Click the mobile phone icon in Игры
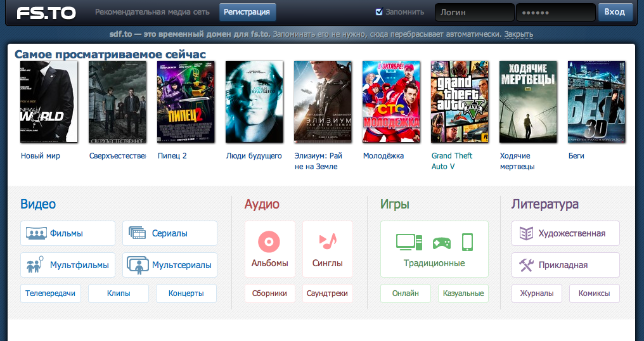Screen dimensions: 644x341 (467, 242)
